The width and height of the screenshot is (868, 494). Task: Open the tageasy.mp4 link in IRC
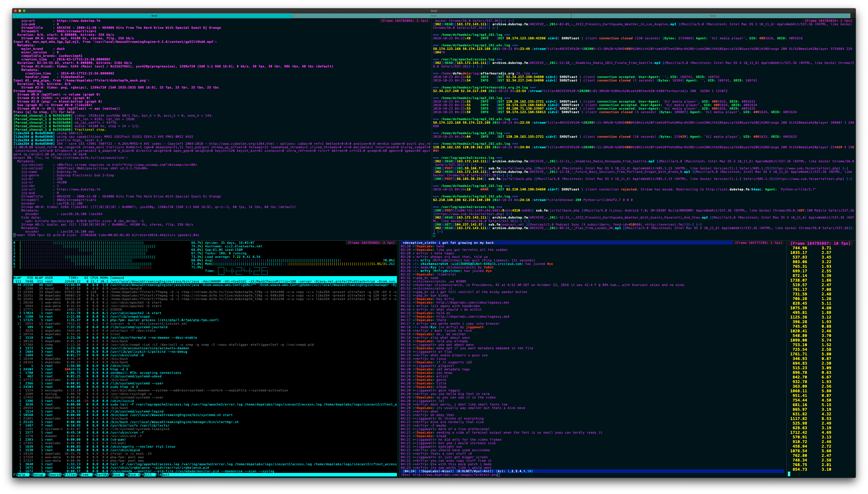click(x=473, y=317)
